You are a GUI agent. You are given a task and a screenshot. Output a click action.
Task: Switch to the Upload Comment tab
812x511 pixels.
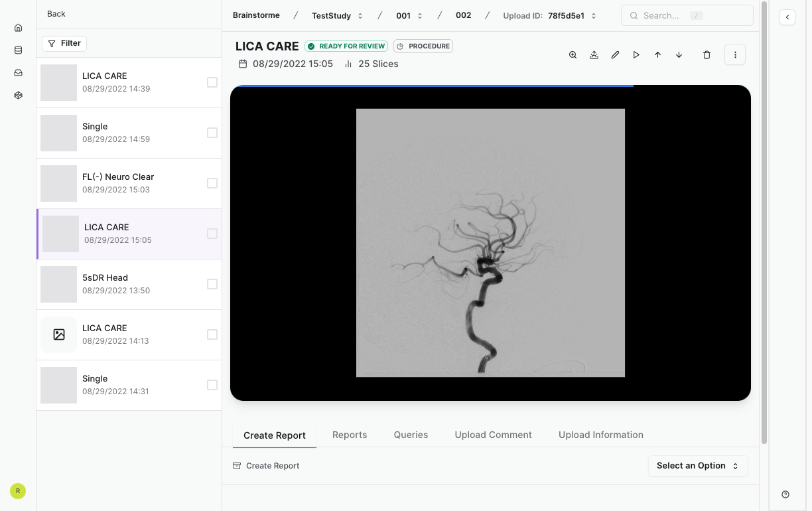tap(494, 435)
